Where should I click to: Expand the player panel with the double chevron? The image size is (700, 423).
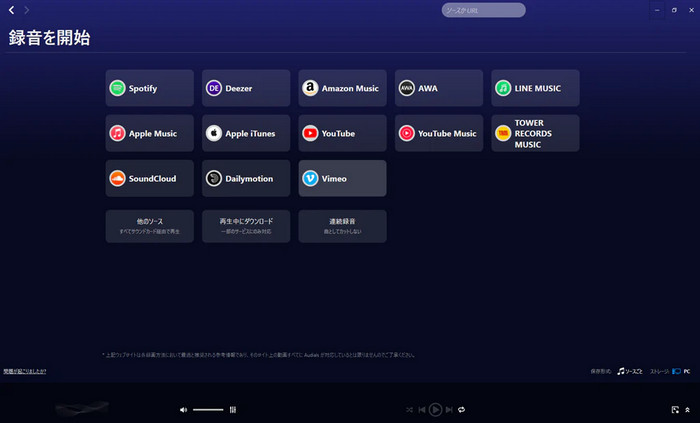point(687,409)
